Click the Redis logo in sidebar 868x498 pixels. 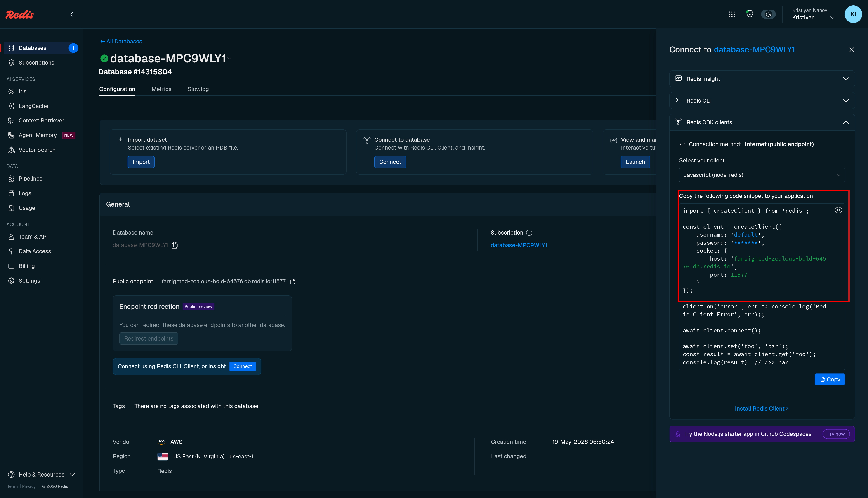(19, 14)
